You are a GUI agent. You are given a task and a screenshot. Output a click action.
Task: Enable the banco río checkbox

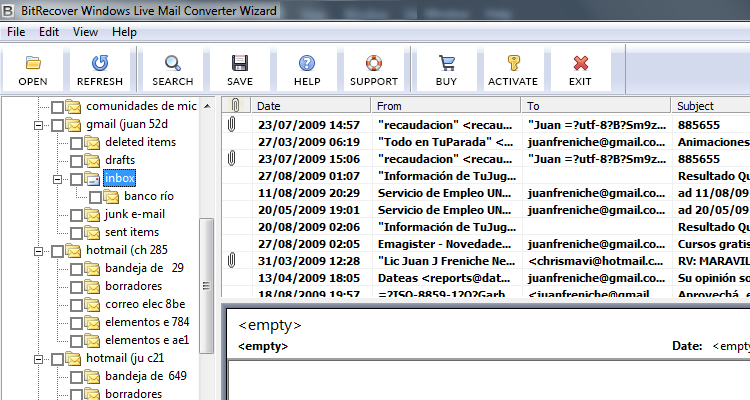[96, 197]
